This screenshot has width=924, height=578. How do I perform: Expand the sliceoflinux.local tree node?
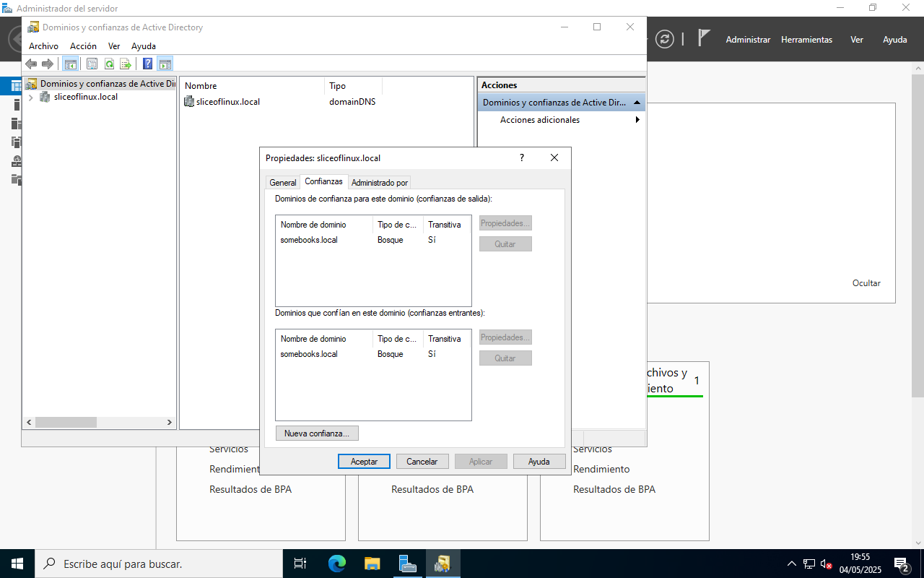[30, 97]
